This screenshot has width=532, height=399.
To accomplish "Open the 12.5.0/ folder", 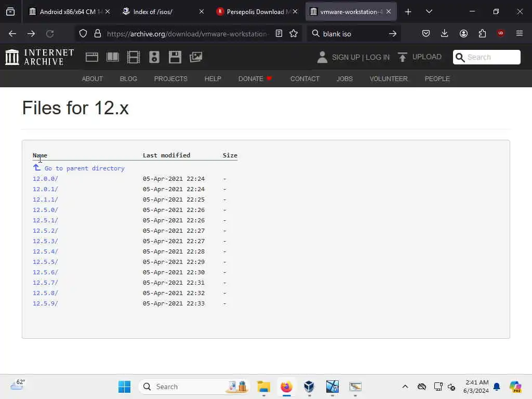I will pos(46,210).
